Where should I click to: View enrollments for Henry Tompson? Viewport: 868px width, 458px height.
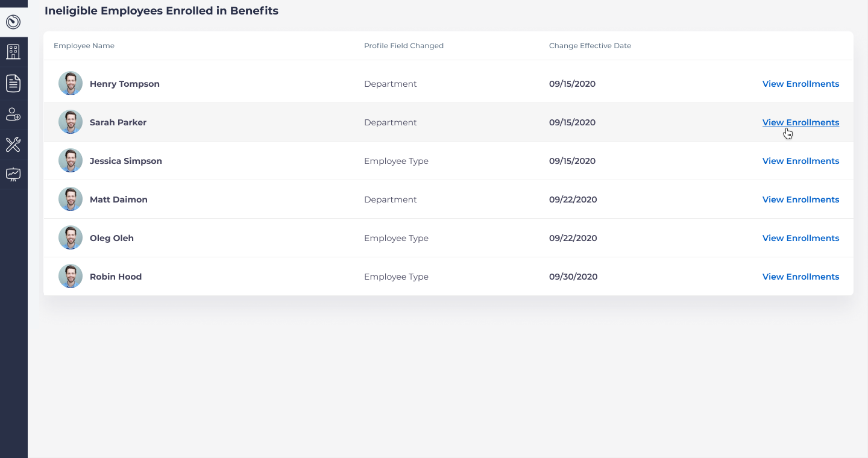pyautogui.click(x=800, y=84)
